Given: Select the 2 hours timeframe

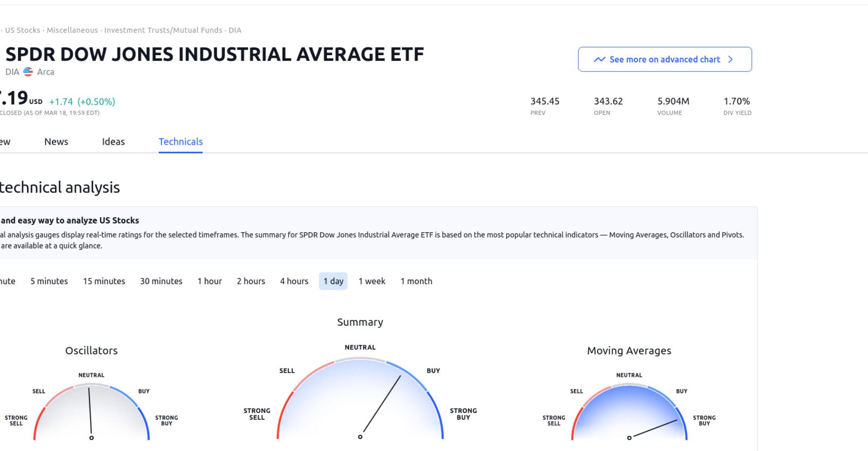Looking at the screenshot, I should click(251, 281).
